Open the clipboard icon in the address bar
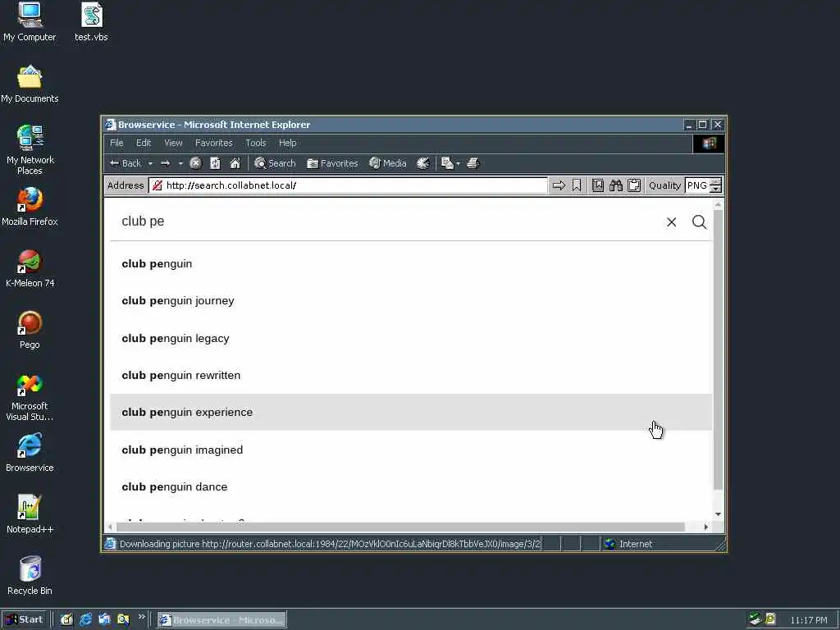Viewport: 840px width, 630px height. tap(634, 185)
